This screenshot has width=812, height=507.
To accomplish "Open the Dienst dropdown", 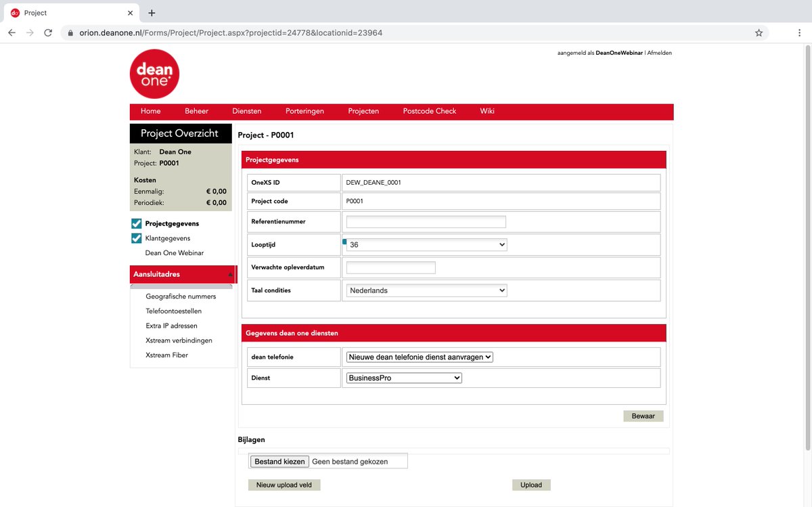I will point(404,378).
